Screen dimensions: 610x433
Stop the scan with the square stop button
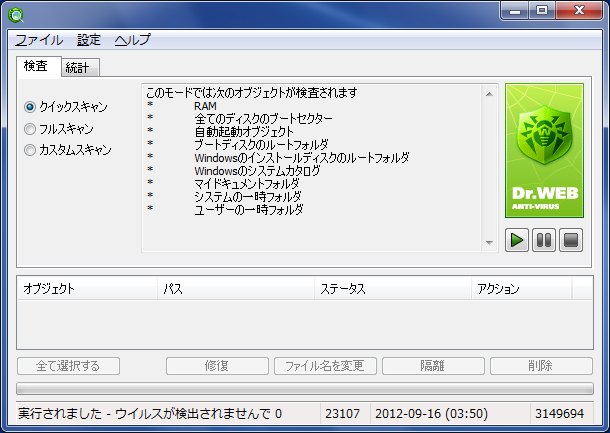click(571, 240)
